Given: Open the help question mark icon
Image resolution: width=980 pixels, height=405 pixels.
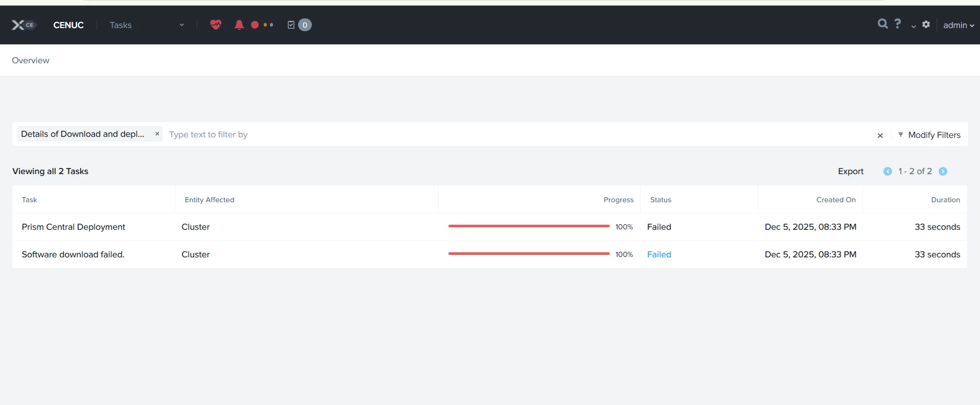Looking at the screenshot, I should point(897,23).
